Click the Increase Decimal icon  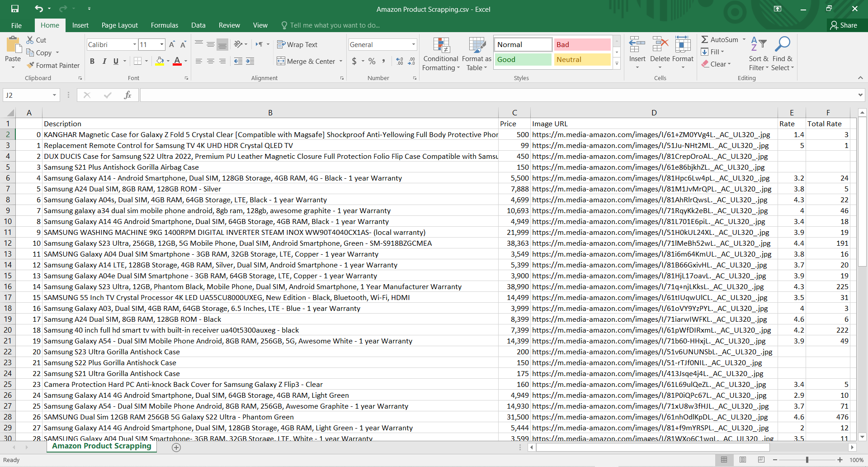tap(400, 61)
